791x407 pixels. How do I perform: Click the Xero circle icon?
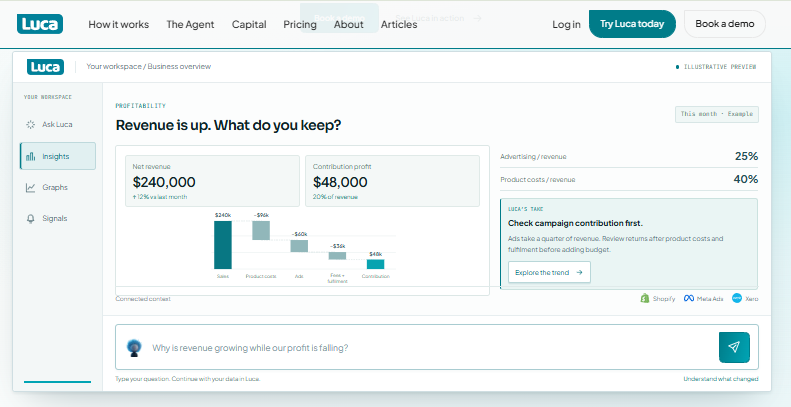tap(737, 299)
